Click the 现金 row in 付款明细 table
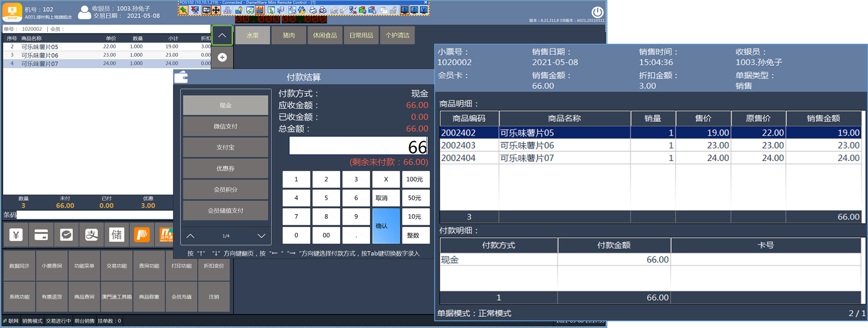868x328 pixels. [x=651, y=260]
